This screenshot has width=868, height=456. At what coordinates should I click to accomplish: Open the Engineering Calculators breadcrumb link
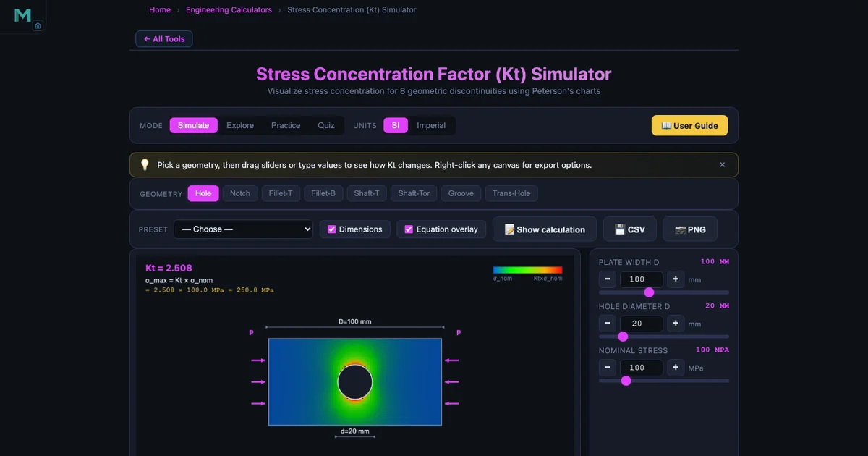(229, 10)
